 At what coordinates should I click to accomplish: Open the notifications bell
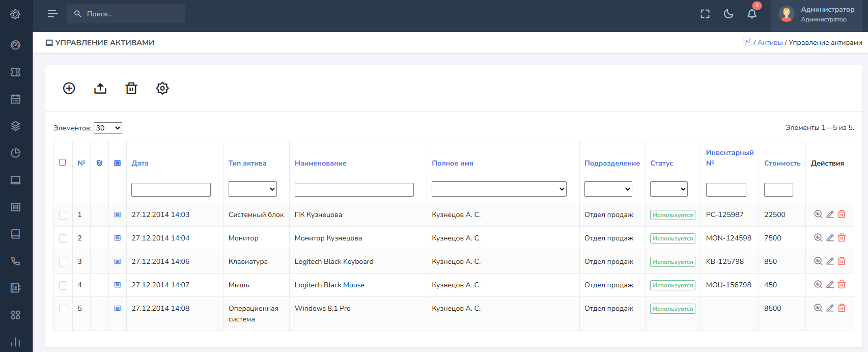[751, 14]
